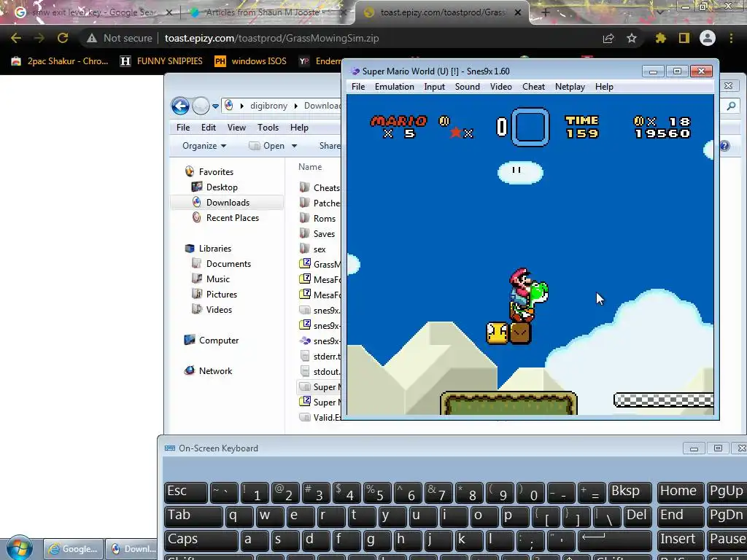Click Home key on On-Screen Keyboard
Image resolution: width=747 pixels, height=560 pixels.
point(681,492)
